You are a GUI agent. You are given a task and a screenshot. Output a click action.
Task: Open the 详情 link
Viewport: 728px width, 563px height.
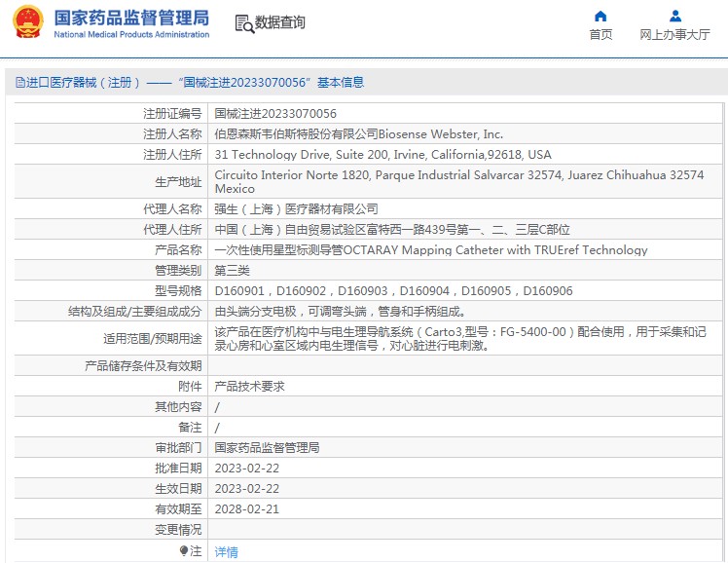pos(226,552)
